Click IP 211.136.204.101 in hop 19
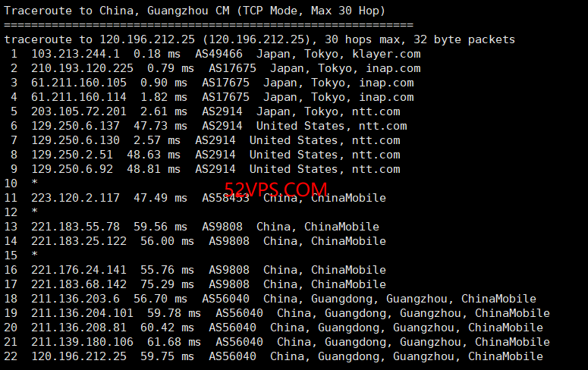The image size is (588, 370). [x=82, y=313]
